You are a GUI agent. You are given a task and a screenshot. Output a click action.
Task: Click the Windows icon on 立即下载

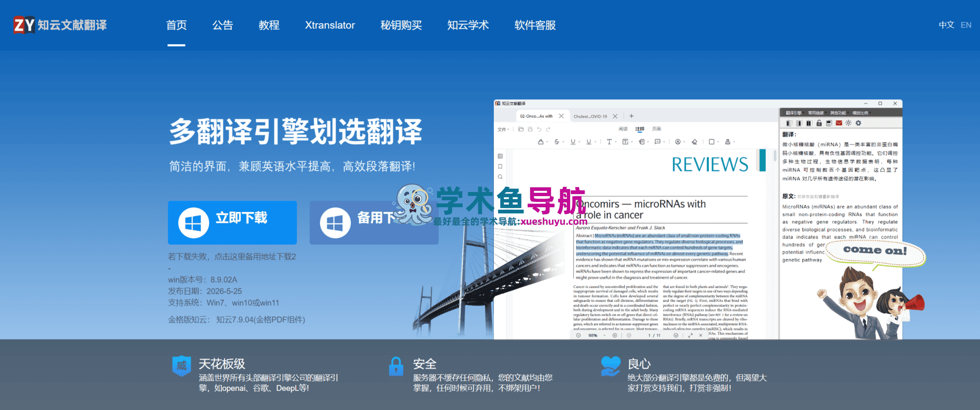(194, 223)
